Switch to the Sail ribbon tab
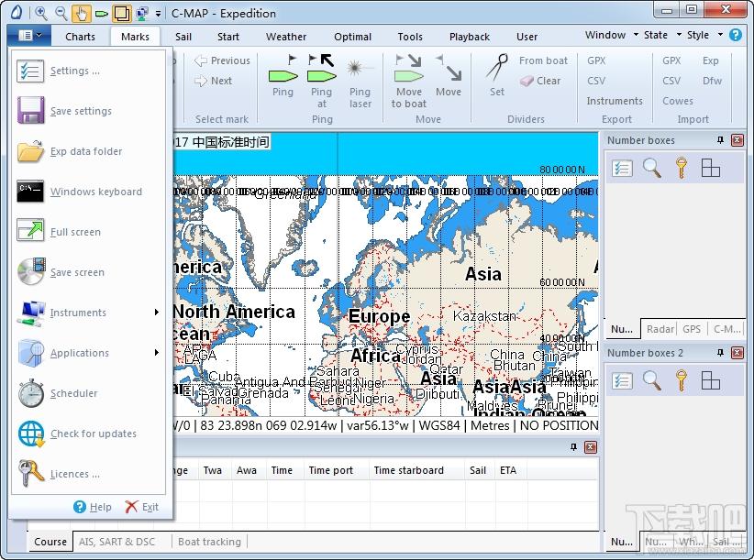The width and height of the screenshot is (754, 560). tap(183, 37)
